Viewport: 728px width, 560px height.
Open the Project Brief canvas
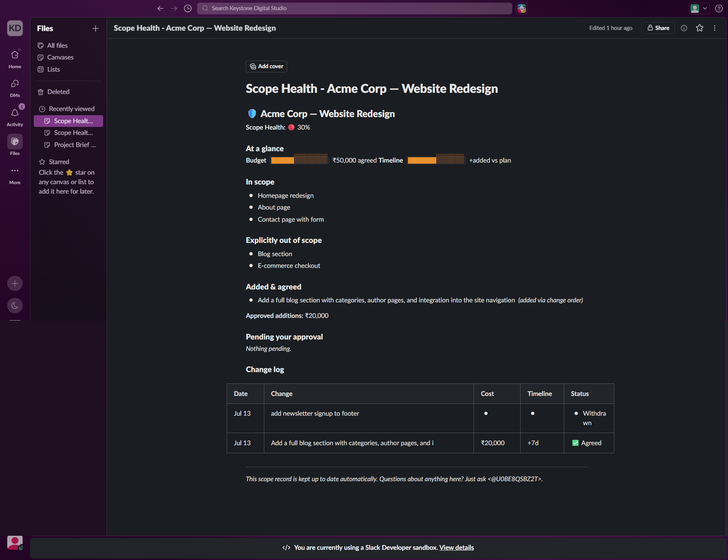pyautogui.click(x=68, y=145)
